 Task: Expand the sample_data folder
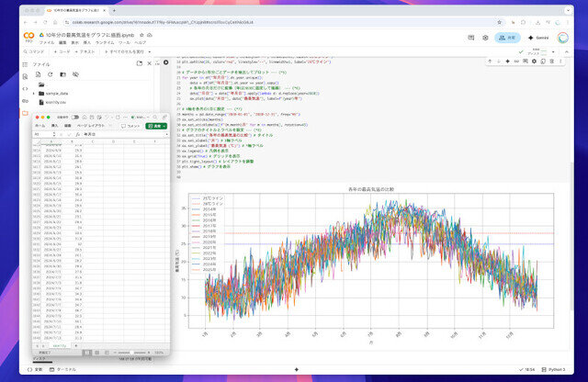33,94
